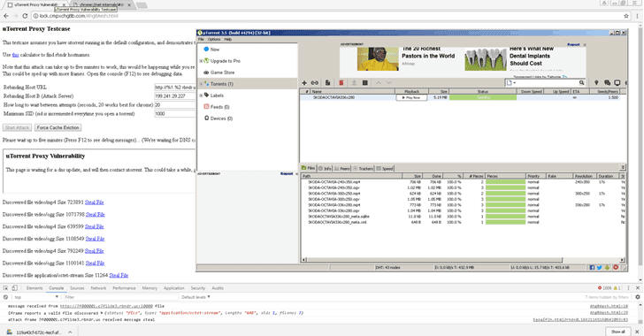Switch to the Info tab in uTorrent
This screenshot has height=336, width=644.
(x=325, y=168)
